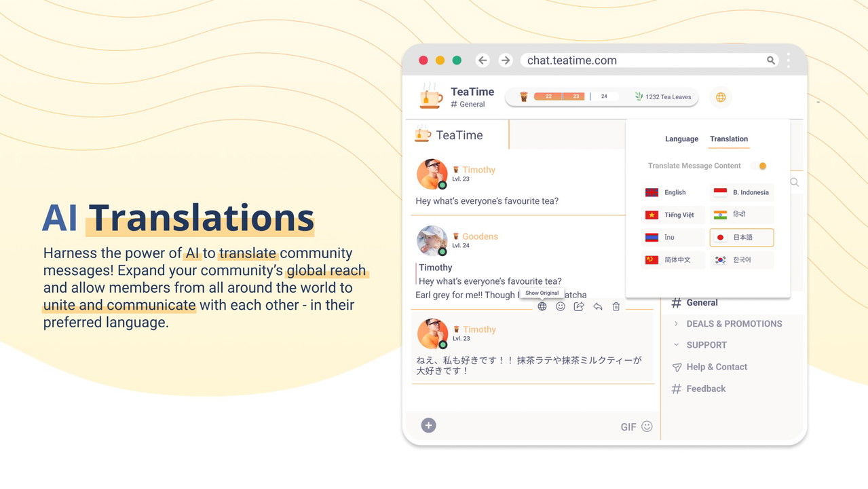Click the # General label under TeaTime header
868x489 pixels.
click(468, 105)
